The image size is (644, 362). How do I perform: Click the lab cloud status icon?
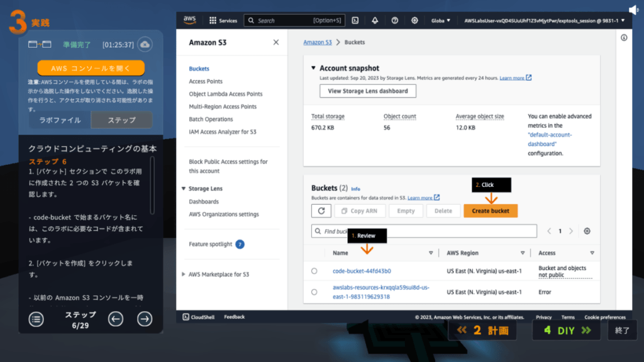pos(145,45)
